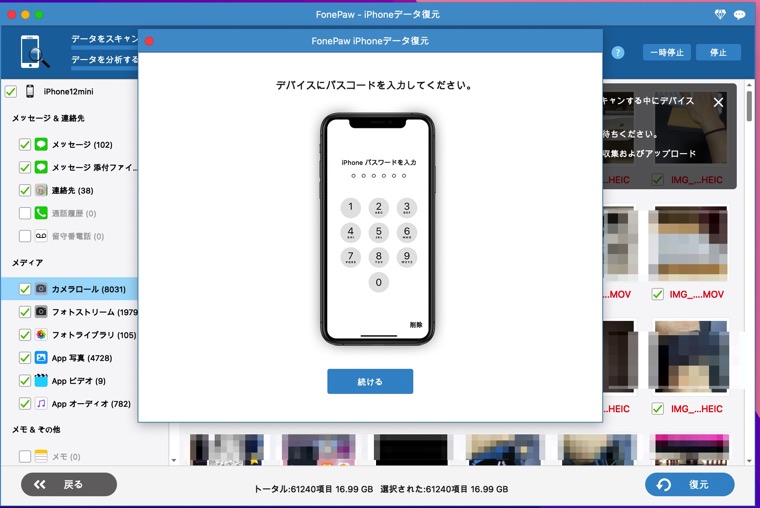Open the help question mark icon
This screenshot has width=760, height=508.
click(618, 52)
